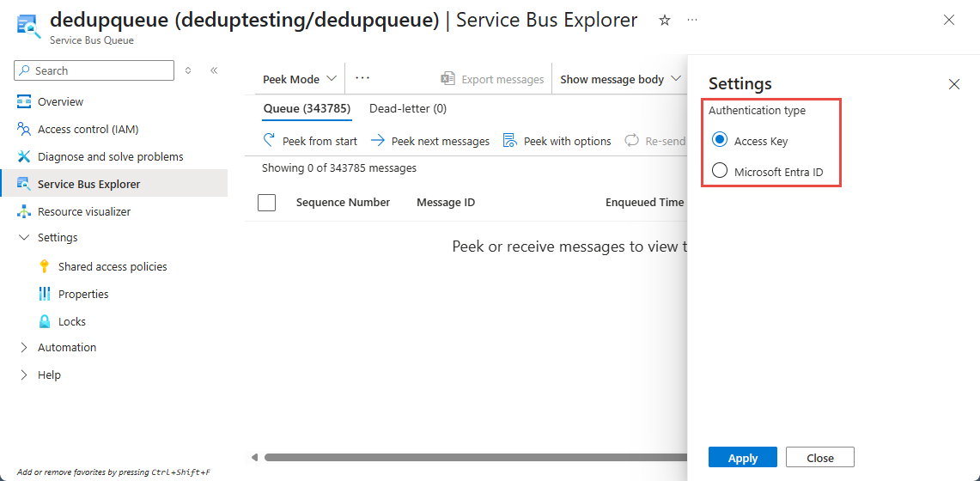Screen dimensions: 980x481
Task: Check the select-all messages checkbox
Action: pos(267,203)
